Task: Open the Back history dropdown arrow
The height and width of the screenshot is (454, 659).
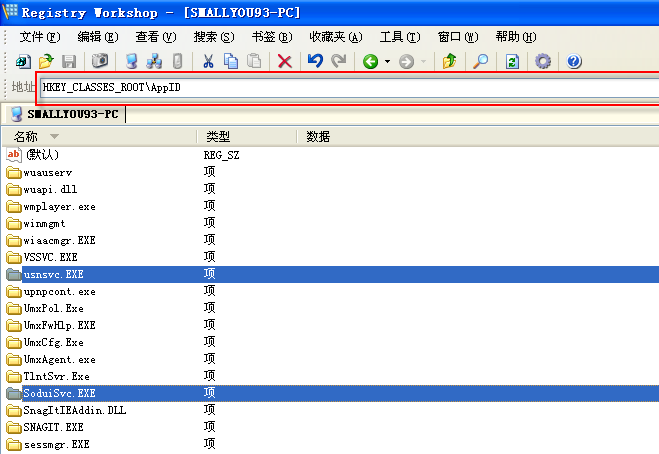Action: [387, 62]
